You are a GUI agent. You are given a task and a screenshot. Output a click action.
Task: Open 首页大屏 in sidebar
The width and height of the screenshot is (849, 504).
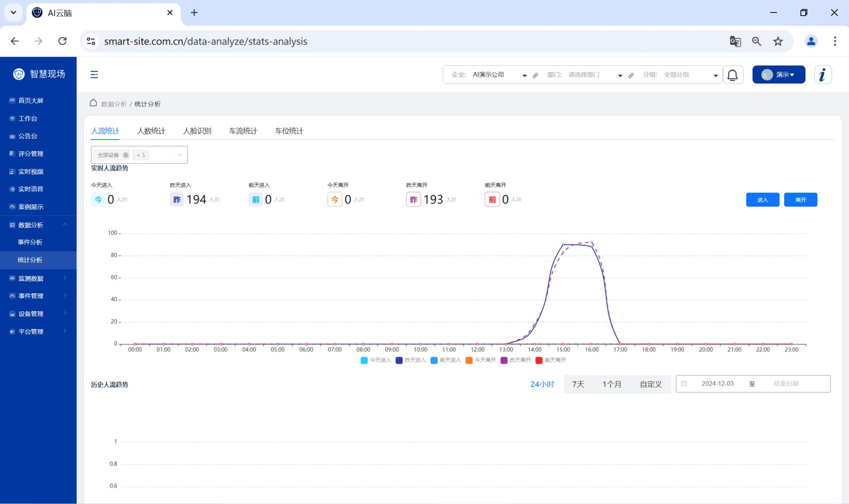tap(38, 100)
